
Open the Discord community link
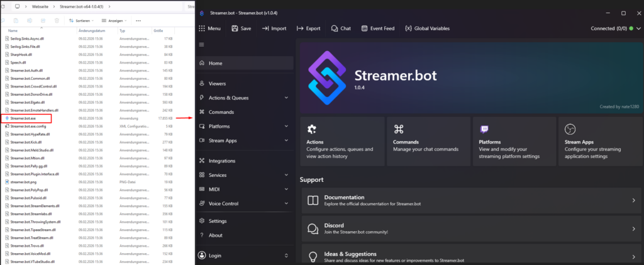[x=470, y=228]
